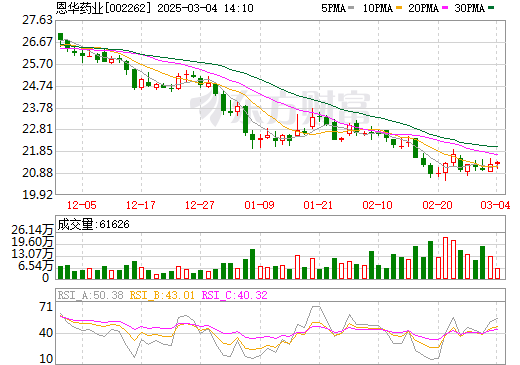
Task: Click the green 30PMA color marker
Action: point(491,8)
